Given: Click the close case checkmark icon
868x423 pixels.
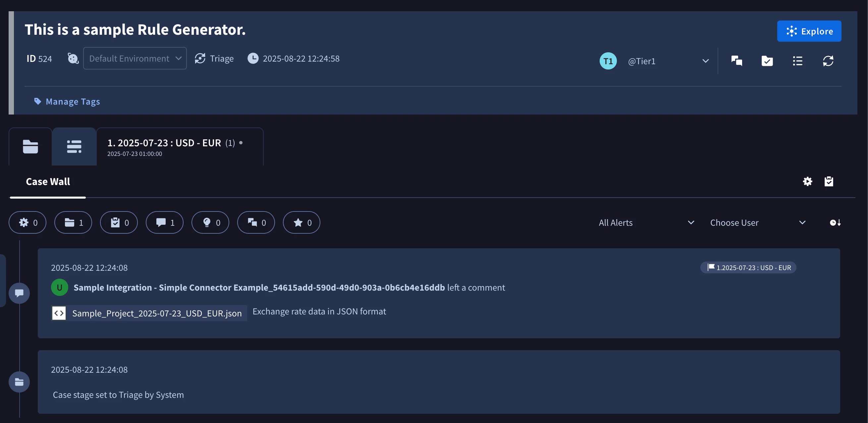Looking at the screenshot, I should click(x=767, y=61).
